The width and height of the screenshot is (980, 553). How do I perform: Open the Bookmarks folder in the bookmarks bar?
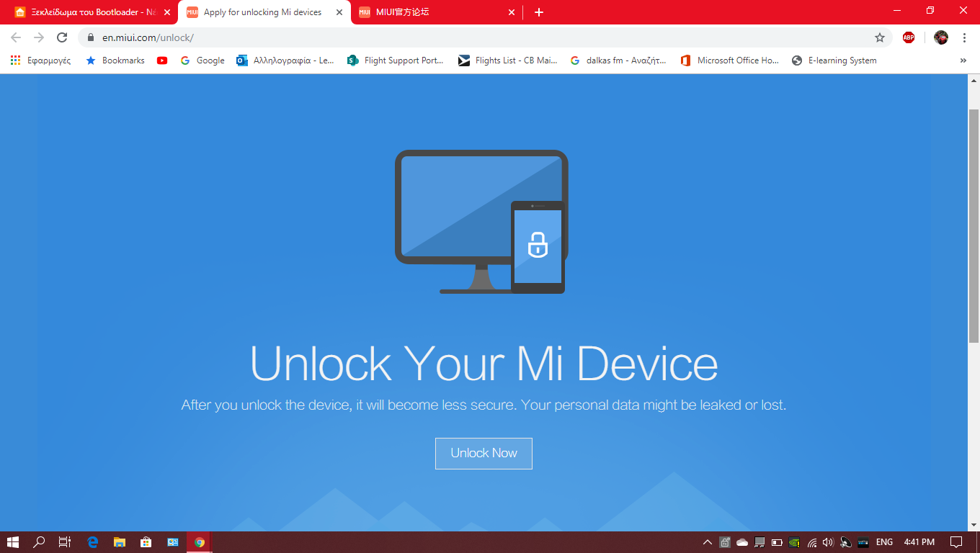(115, 60)
